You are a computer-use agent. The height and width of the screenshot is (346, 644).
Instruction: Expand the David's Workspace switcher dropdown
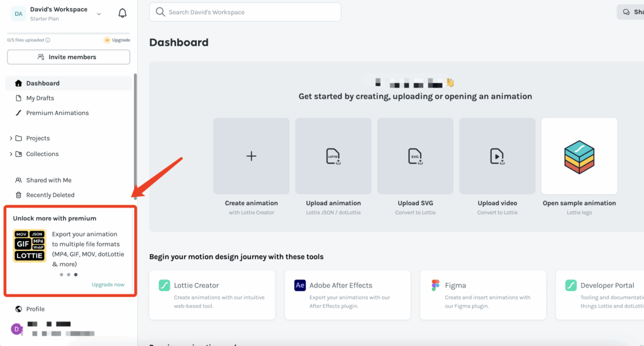click(99, 14)
